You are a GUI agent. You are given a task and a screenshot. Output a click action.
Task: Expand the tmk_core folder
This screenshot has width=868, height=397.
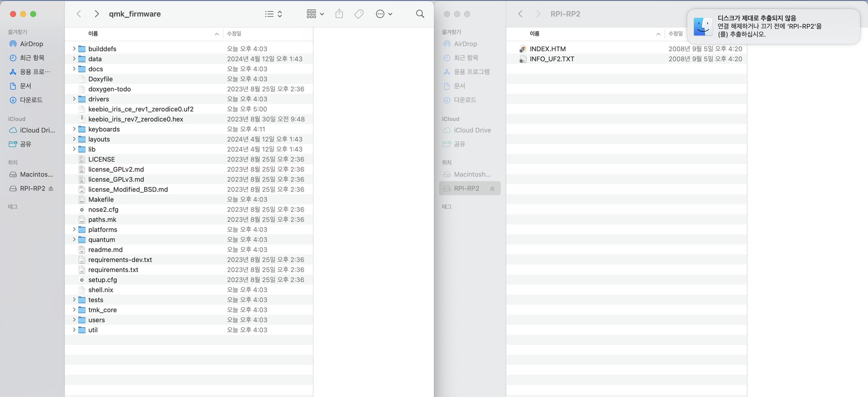[74, 310]
